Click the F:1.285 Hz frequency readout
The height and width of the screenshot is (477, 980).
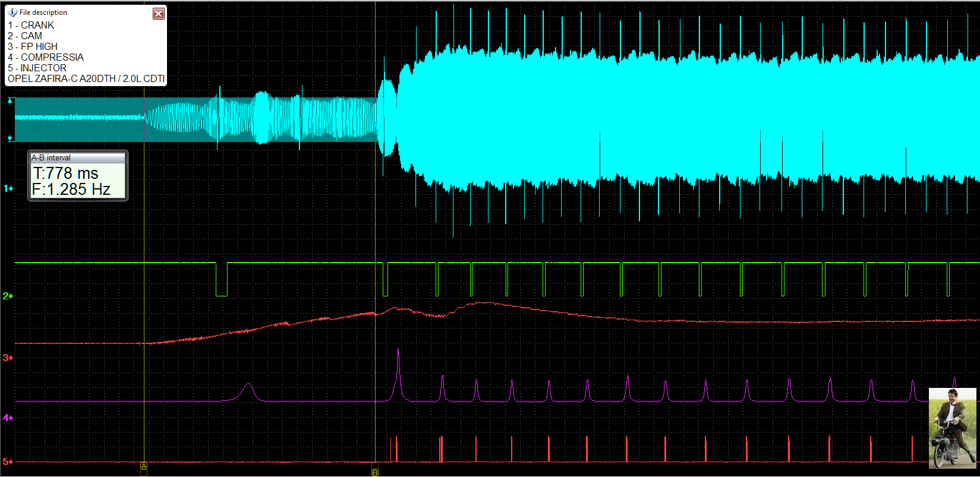(71, 189)
